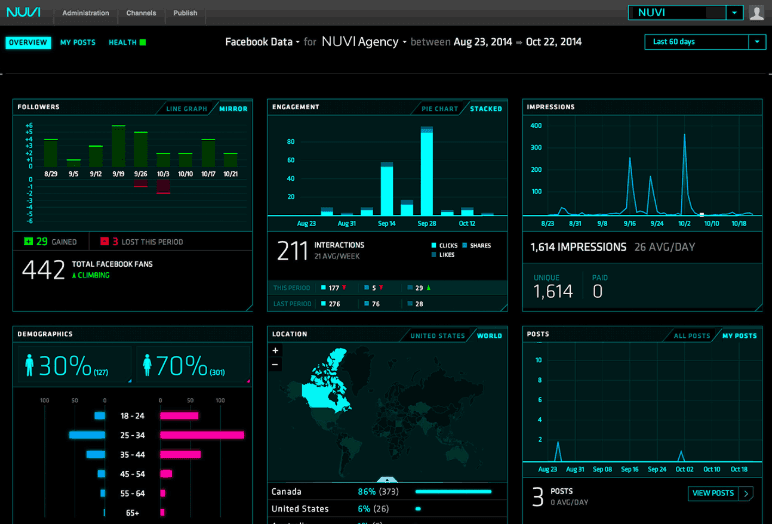Open the NUVI account dropdown arrow
This screenshot has width=772, height=524.
click(735, 13)
